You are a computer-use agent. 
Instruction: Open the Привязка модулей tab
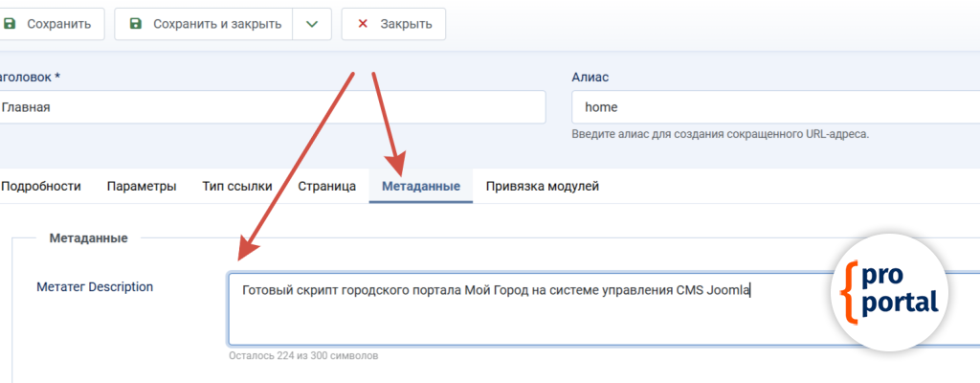[543, 187]
